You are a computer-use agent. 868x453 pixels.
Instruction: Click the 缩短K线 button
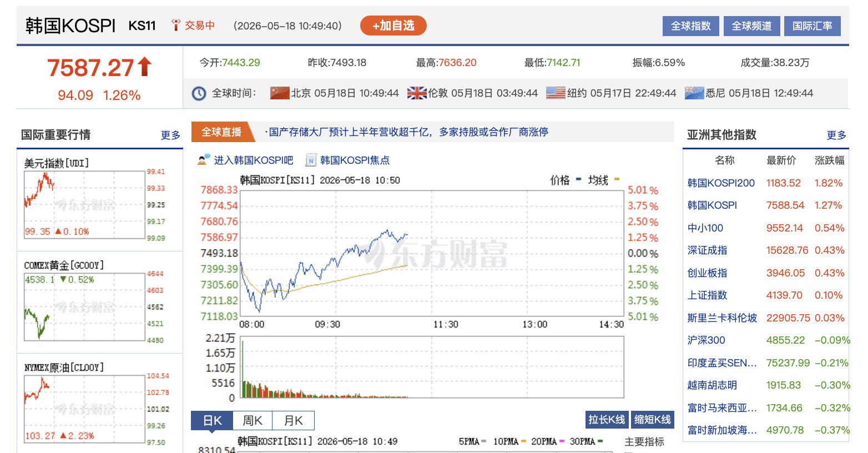click(x=653, y=420)
